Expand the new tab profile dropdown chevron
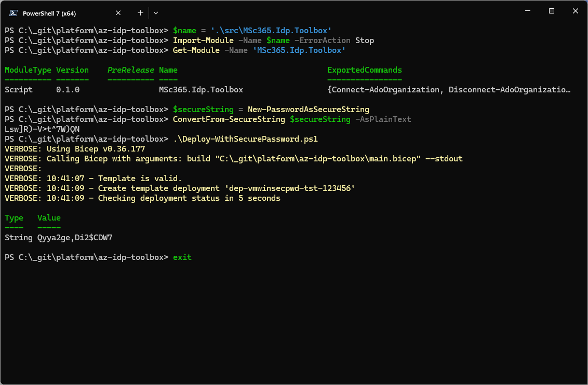 pos(156,12)
